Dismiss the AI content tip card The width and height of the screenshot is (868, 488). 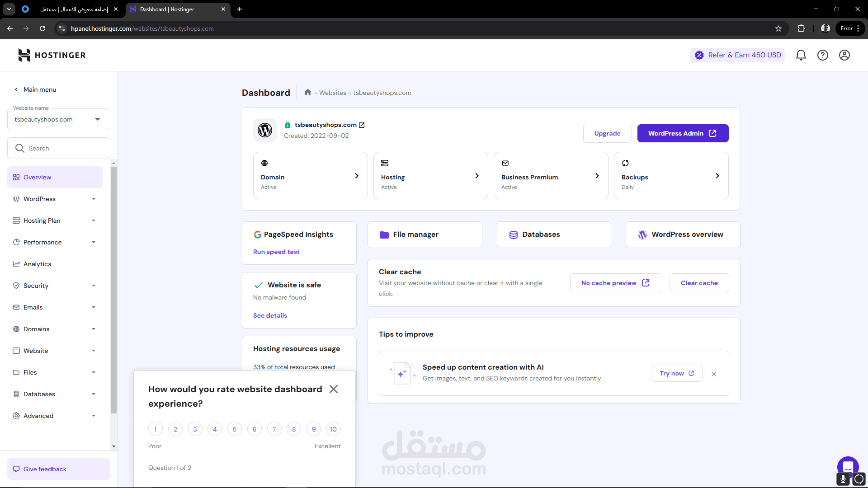click(714, 374)
